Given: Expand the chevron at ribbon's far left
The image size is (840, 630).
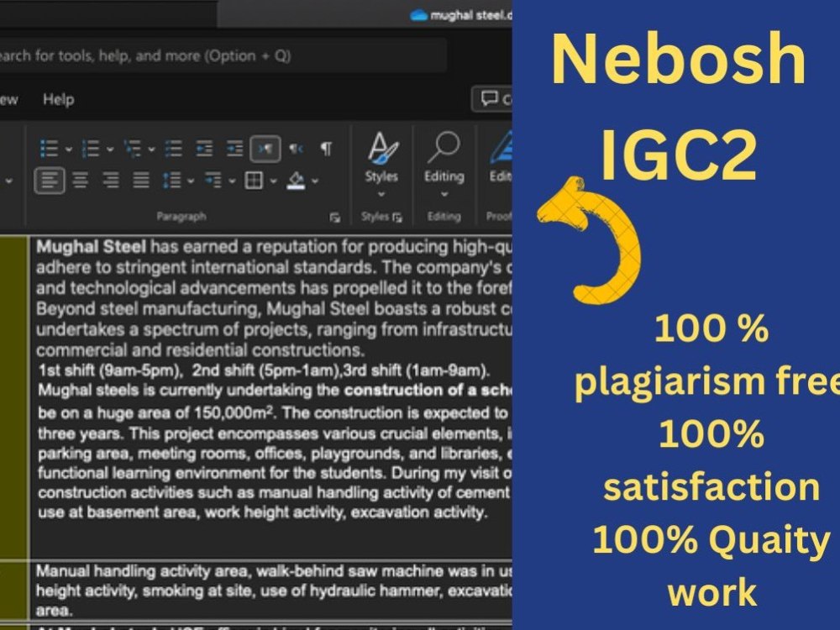Looking at the screenshot, I should point(9,181).
